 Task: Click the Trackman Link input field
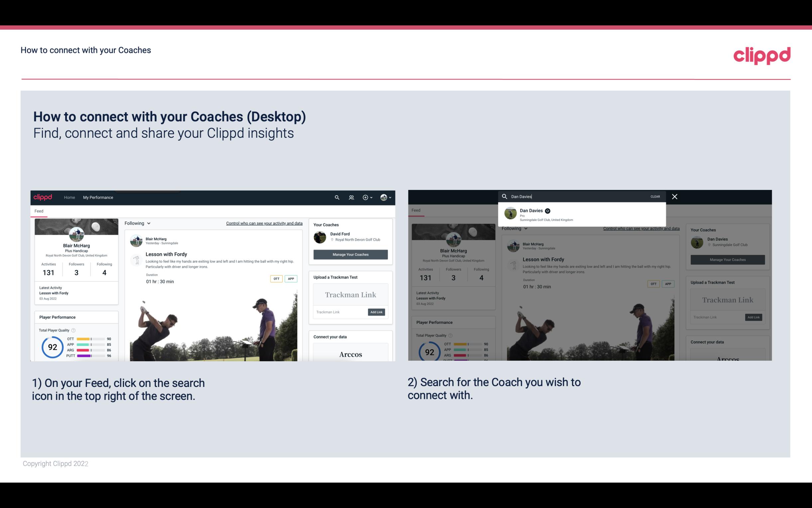pos(340,312)
